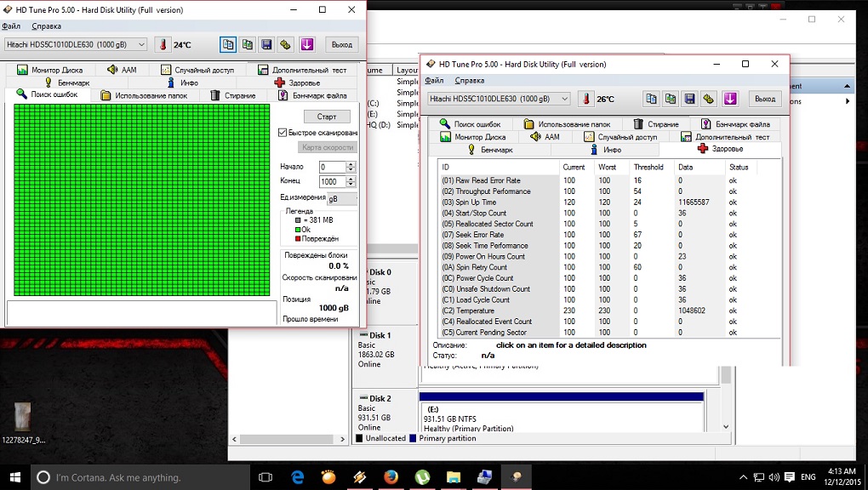Click the thermometer temperature icon showing 24°C
This screenshot has width=868, height=490.
click(161, 44)
